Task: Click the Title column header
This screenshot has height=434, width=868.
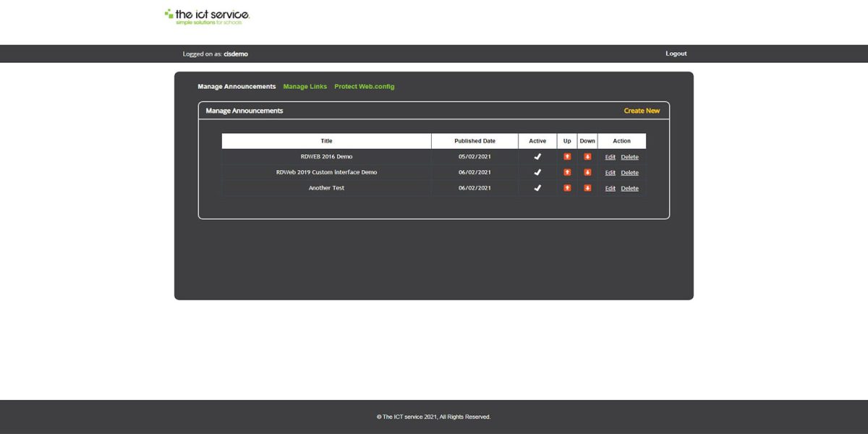Action: [x=326, y=140]
